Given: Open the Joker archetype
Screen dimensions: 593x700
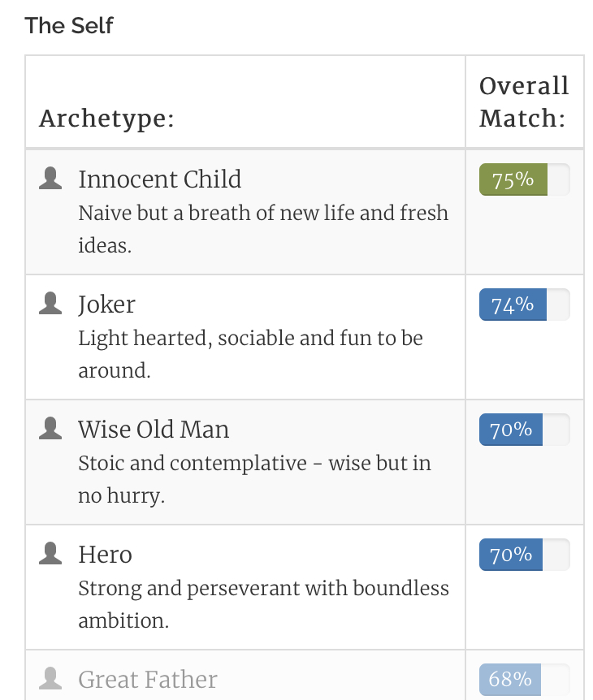Looking at the screenshot, I should [x=106, y=305].
